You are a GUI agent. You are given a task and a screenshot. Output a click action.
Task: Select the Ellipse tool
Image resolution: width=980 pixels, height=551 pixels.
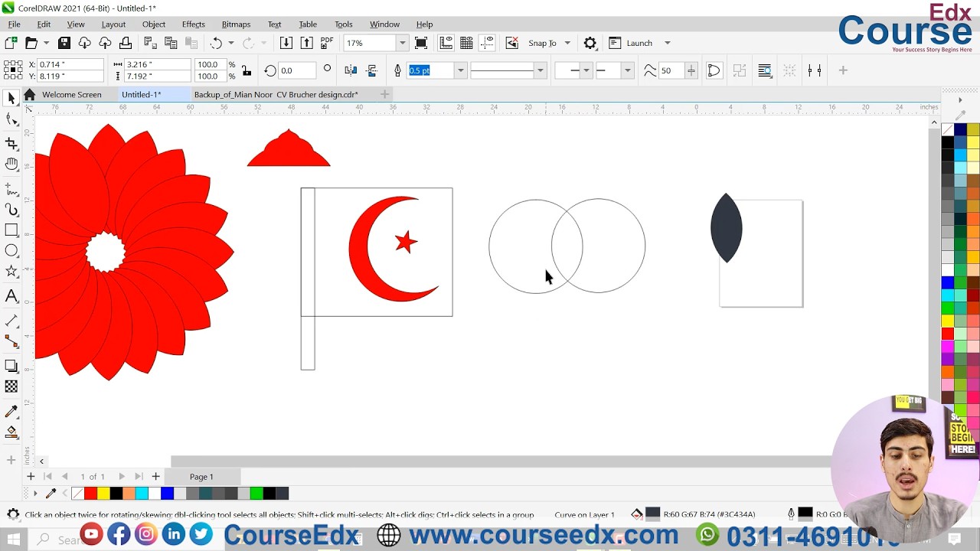point(11,251)
